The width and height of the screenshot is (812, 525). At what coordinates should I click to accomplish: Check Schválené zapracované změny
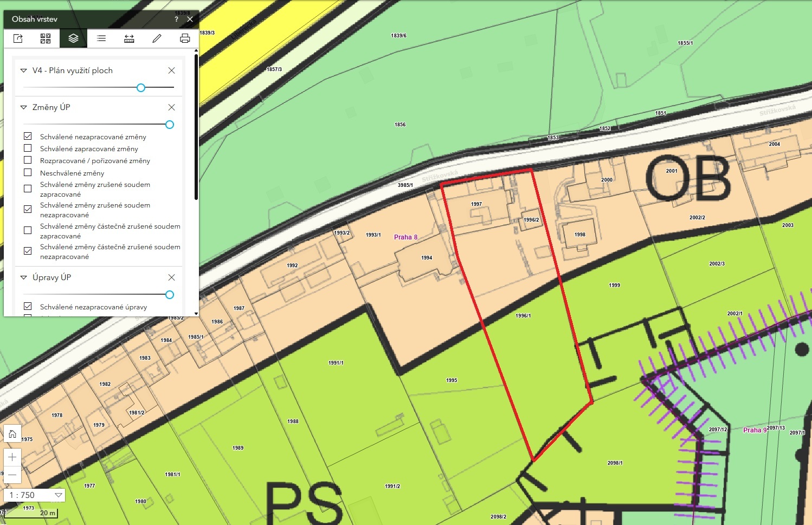tap(28, 148)
